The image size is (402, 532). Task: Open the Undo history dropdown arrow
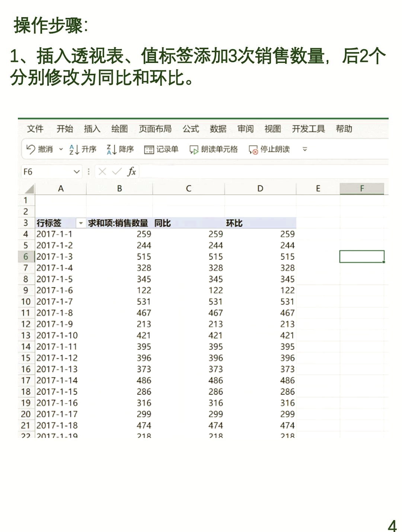point(61,149)
